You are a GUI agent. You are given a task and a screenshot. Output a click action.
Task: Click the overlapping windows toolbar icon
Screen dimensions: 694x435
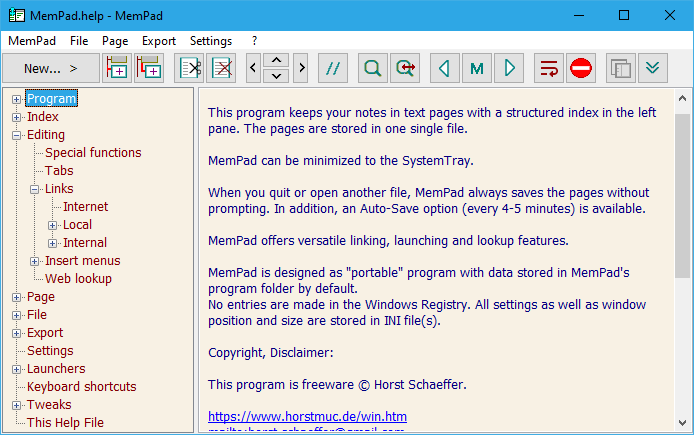point(621,68)
